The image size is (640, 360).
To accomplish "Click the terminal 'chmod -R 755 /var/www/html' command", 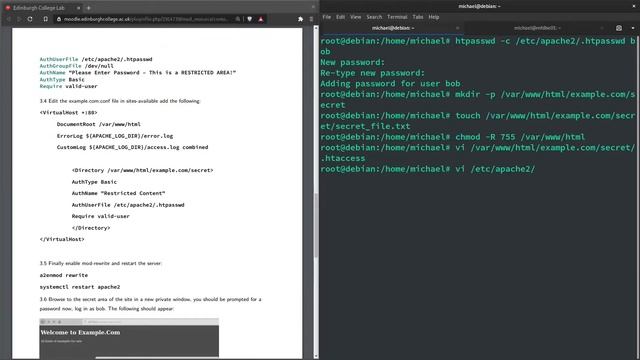I will click(520, 137).
